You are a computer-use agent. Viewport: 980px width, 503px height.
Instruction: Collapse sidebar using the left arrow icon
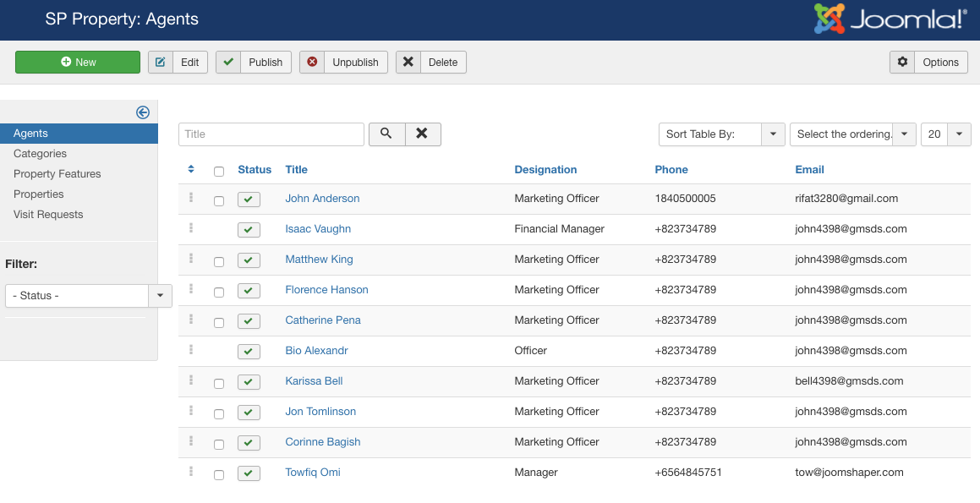pyautogui.click(x=143, y=112)
